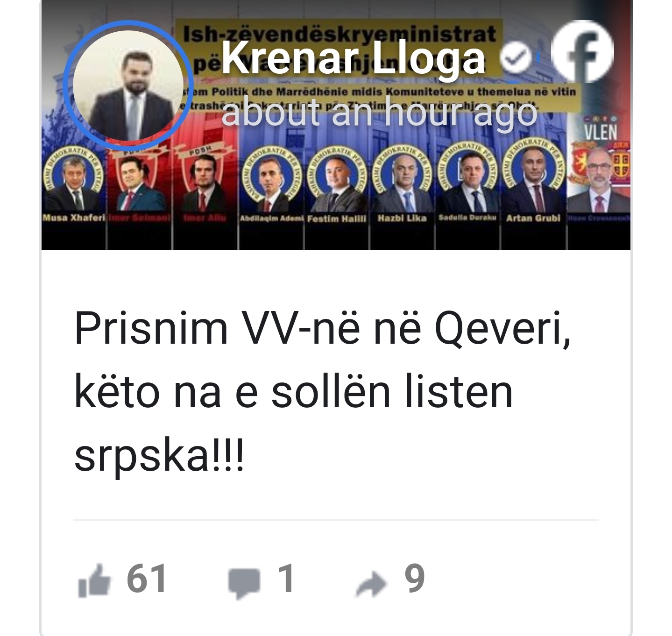Click Sadulla Duraku portrait in banner
The width and height of the screenshot is (672, 636).
click(x=467, y=180)
